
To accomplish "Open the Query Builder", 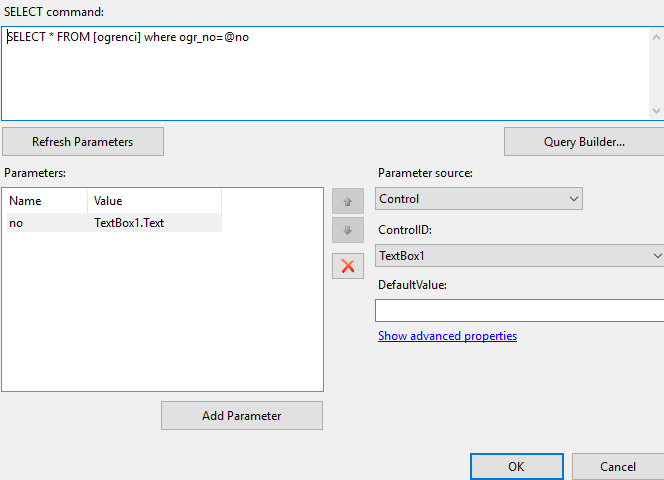I will [x=584, y=142].
